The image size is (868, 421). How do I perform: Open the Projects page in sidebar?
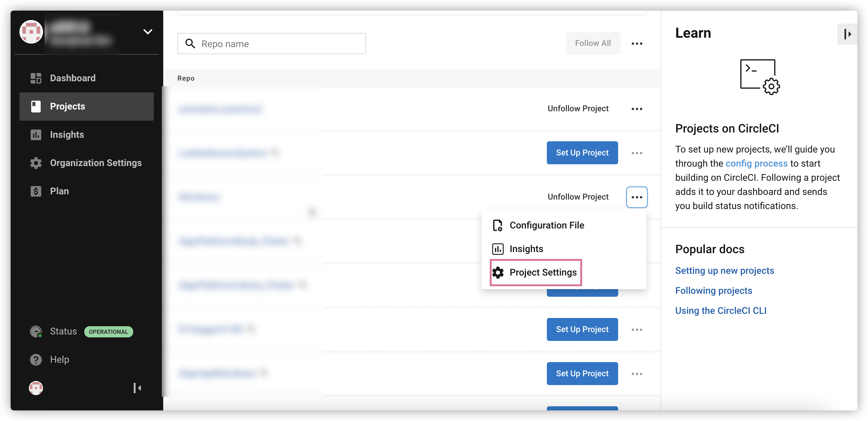click(x=87, y=107)
